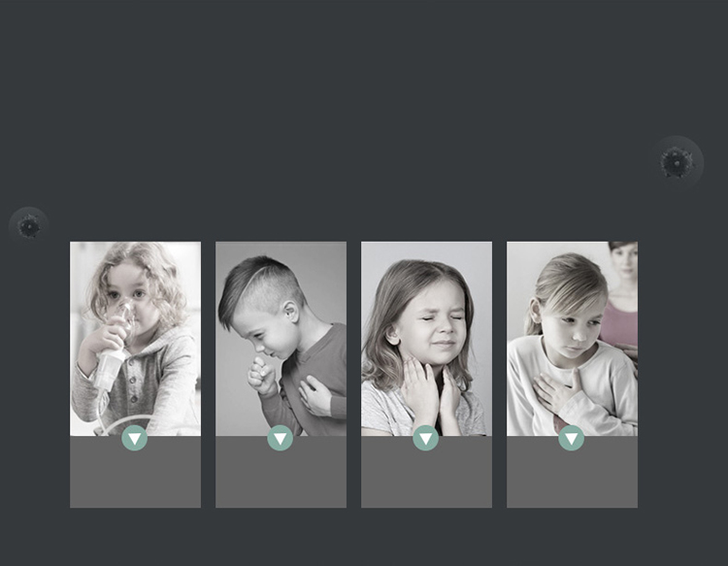Viewport: 728px width, 566px height.
Task: Click the gray panel below the chest pain girl card
Action: point(572,472)
